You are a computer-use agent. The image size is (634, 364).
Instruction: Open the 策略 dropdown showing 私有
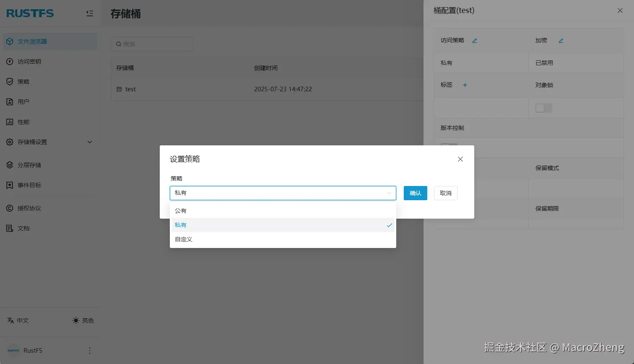[283, 193]
